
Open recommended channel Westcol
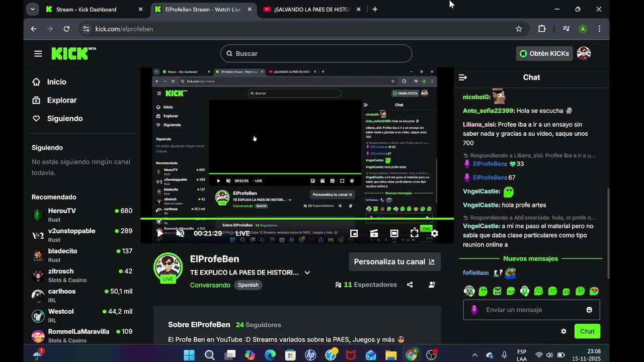click(82, 315)
